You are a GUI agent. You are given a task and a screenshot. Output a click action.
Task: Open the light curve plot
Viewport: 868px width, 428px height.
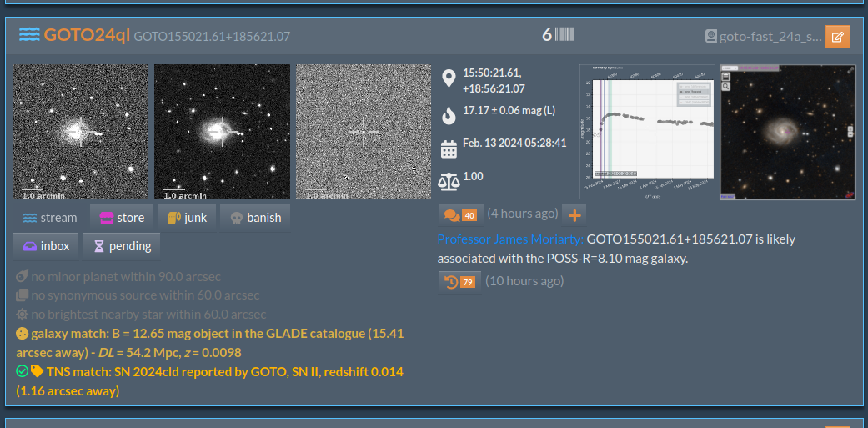click(646, 132)
